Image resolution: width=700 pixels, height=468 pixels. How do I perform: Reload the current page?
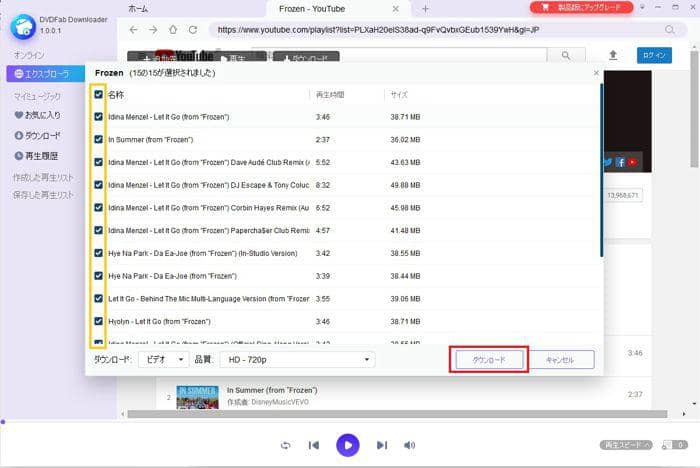193,30
